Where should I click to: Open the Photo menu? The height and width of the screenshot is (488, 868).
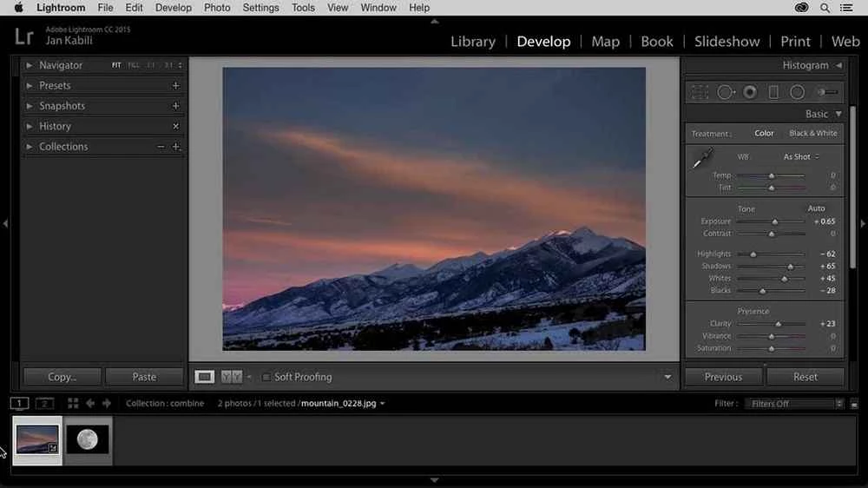(x=217, y=8)
